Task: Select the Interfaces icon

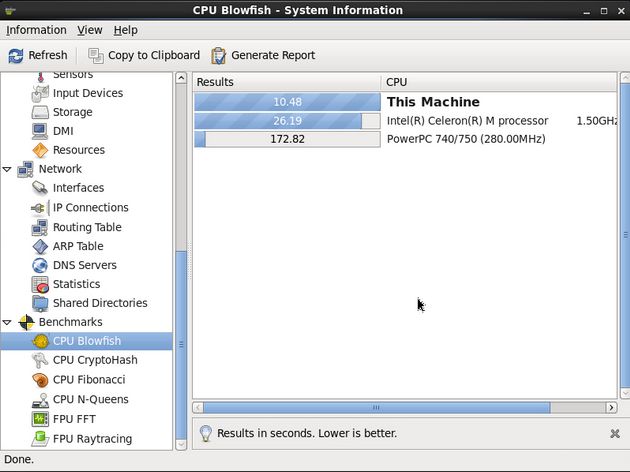Action: pyautogui.click(x=40, y=188)
